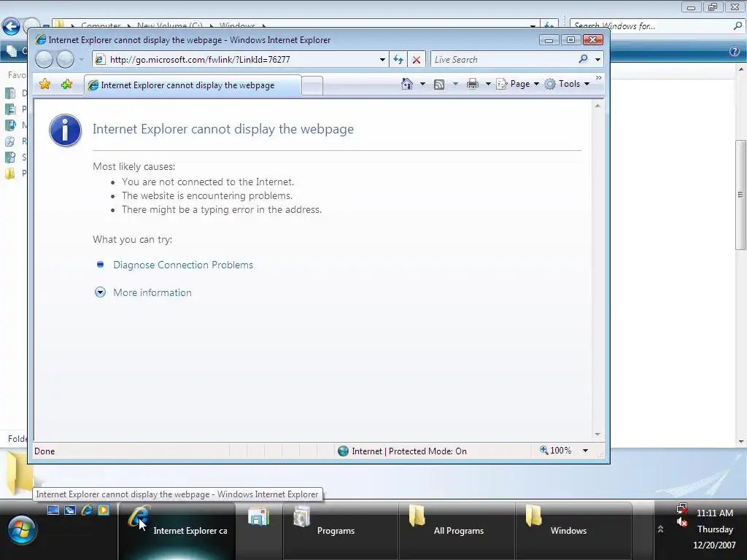Viewport: 747px width, 560px height.
Task: Click the RSS Feeds toolbar icon
Action: click(438, 85)
